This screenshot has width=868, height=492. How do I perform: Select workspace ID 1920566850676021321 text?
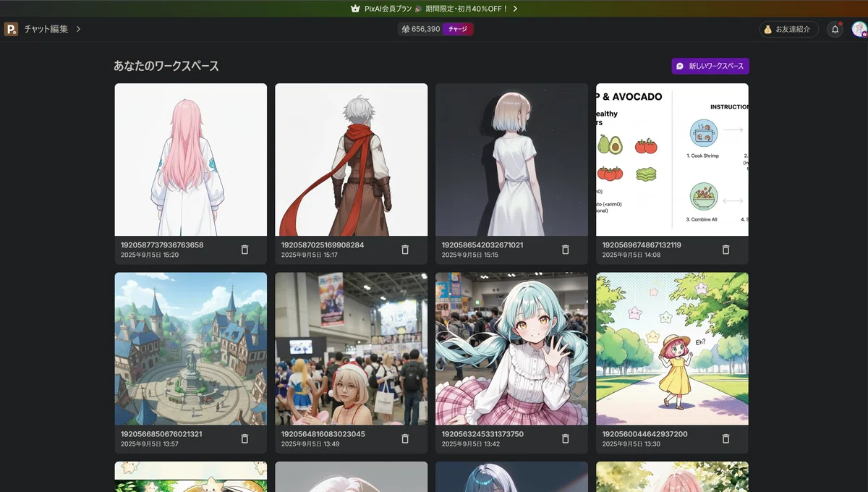click(x=161, y=434)
